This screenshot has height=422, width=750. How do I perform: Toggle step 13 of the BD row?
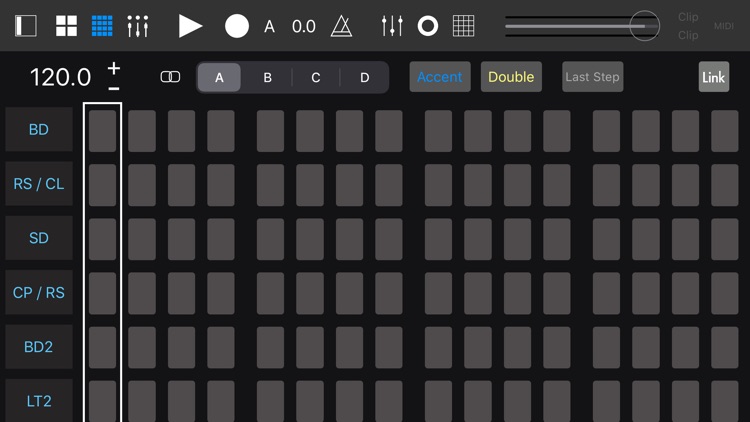[x=606, y=131]
